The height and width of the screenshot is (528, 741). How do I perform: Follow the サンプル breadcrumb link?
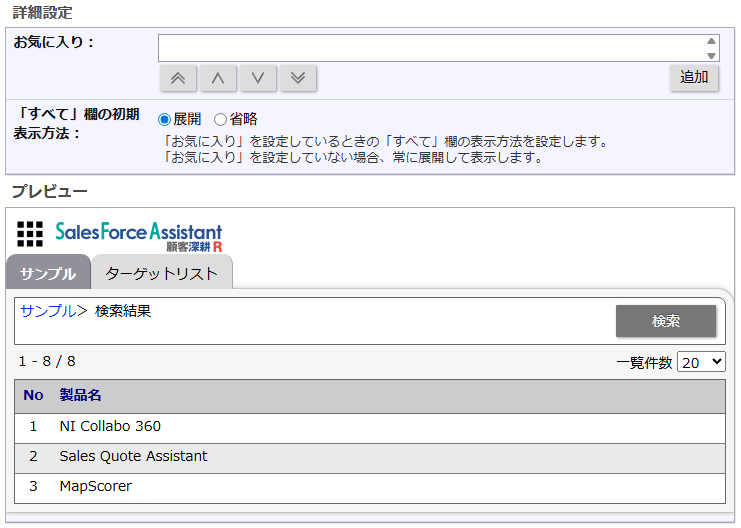[48, 311]
